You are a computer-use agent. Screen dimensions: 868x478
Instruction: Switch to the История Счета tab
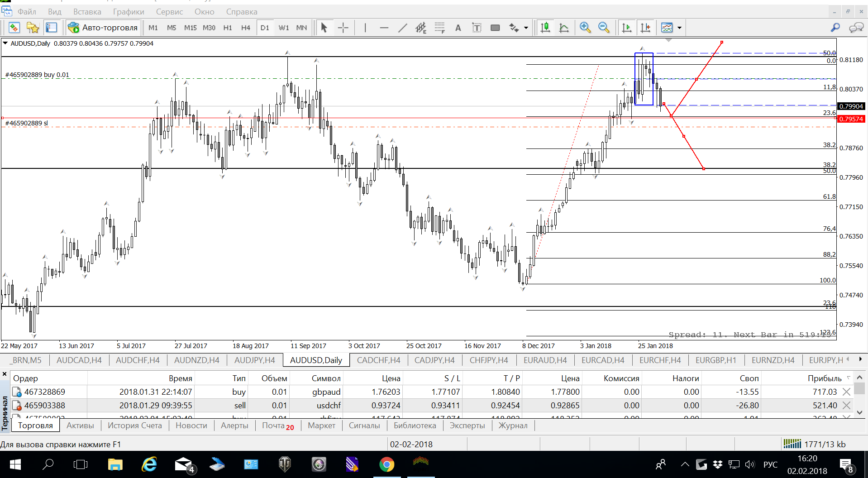(134, 425)
